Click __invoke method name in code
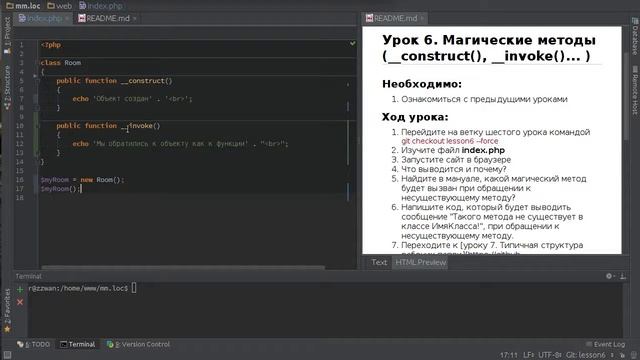Viewport: 640px width, 360px height. (x=141, y=126)
